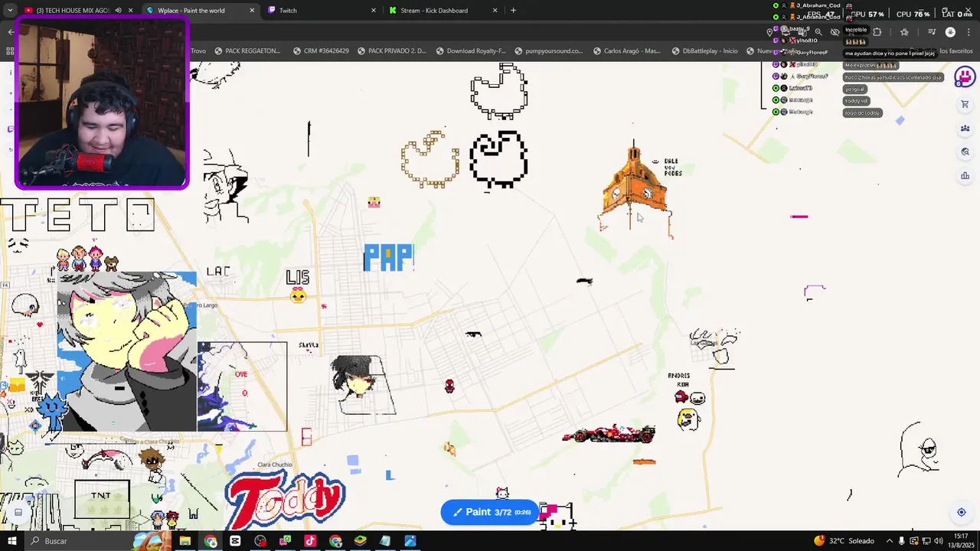
Task: Open the Carlos Aragó bookmark
Action: [626, 51]
